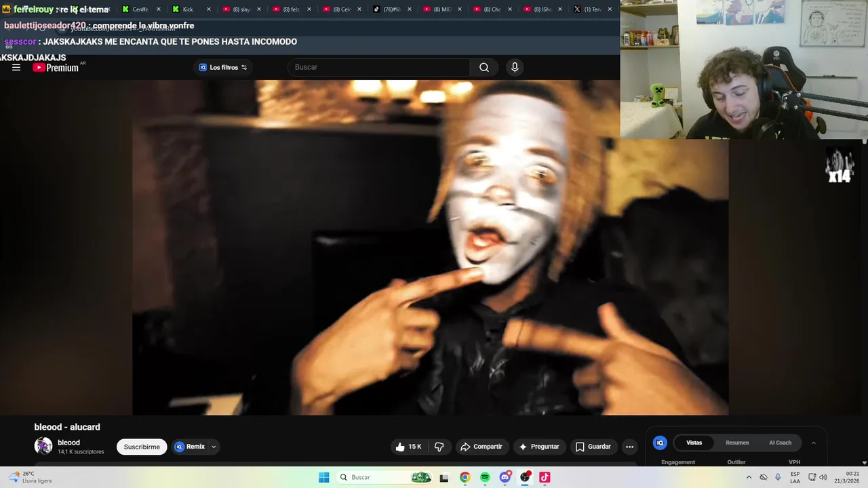Screen dimensions: 868x488
Task: Select the Resumen tab in vidIQ
Action: pyautogui.click(x=737, y=443)
